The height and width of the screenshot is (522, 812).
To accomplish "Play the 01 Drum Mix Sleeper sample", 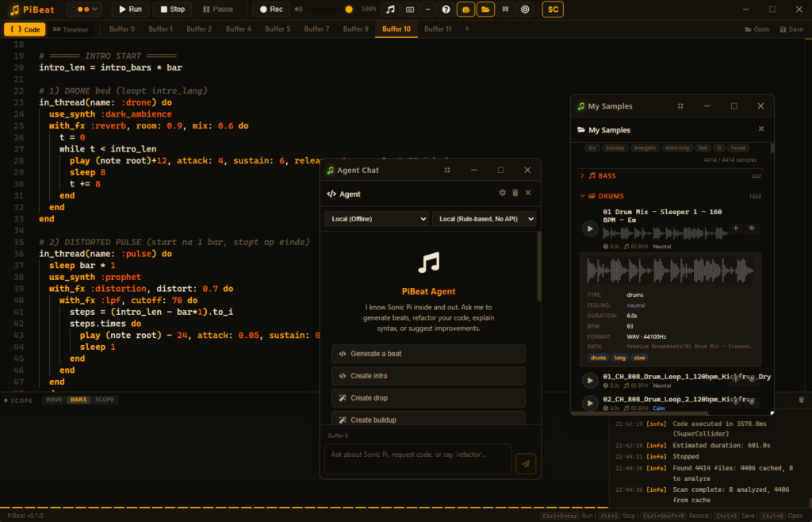I will click(590, 228).
